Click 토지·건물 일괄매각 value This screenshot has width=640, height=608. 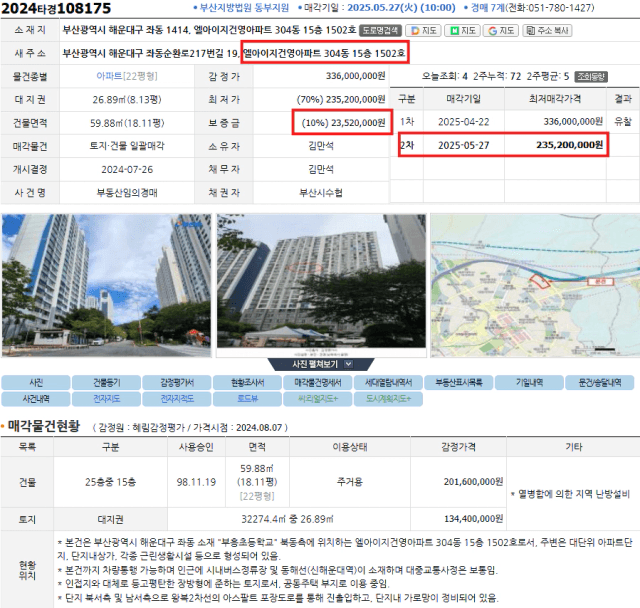point(127,146)
